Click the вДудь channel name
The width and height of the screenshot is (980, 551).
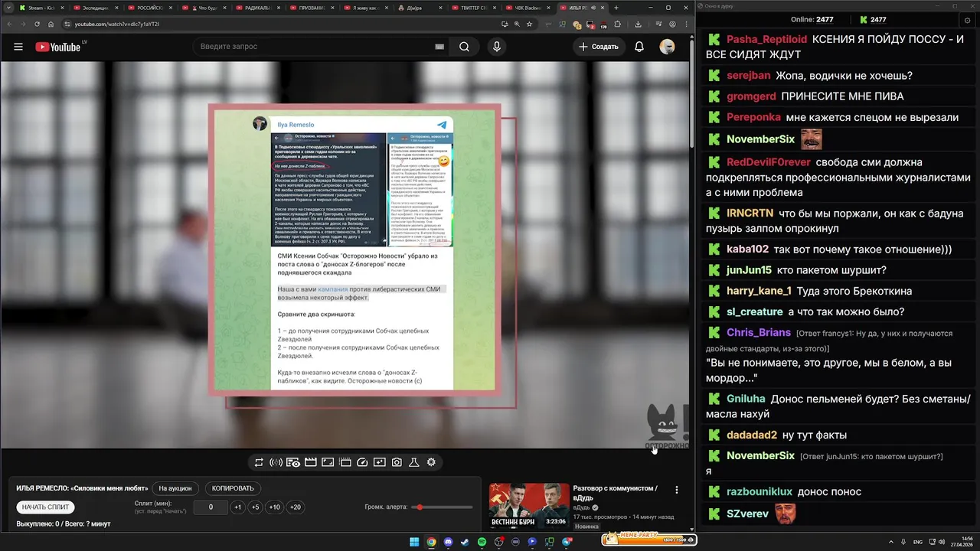tap(581, 507)
